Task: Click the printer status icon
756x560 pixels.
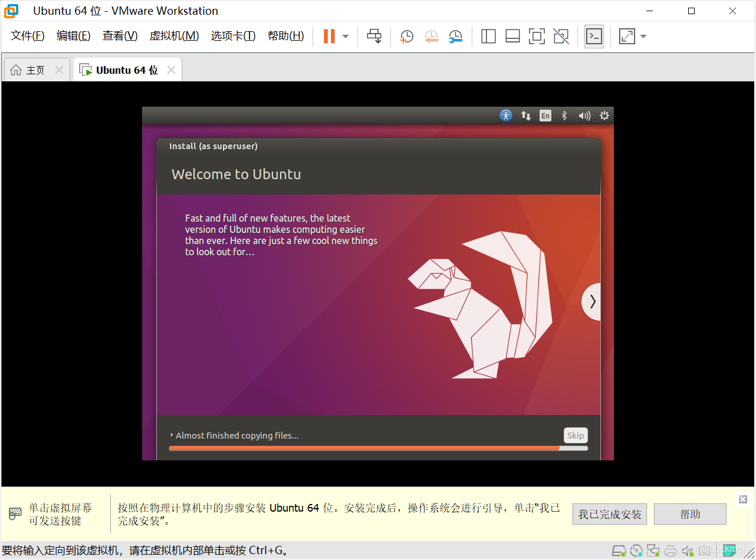Action: [670, 551]
